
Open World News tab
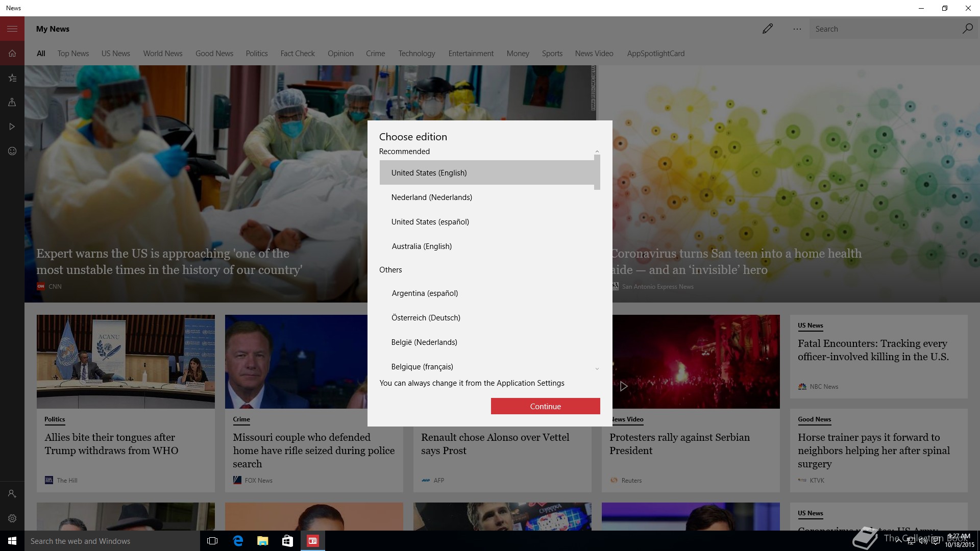163,54
